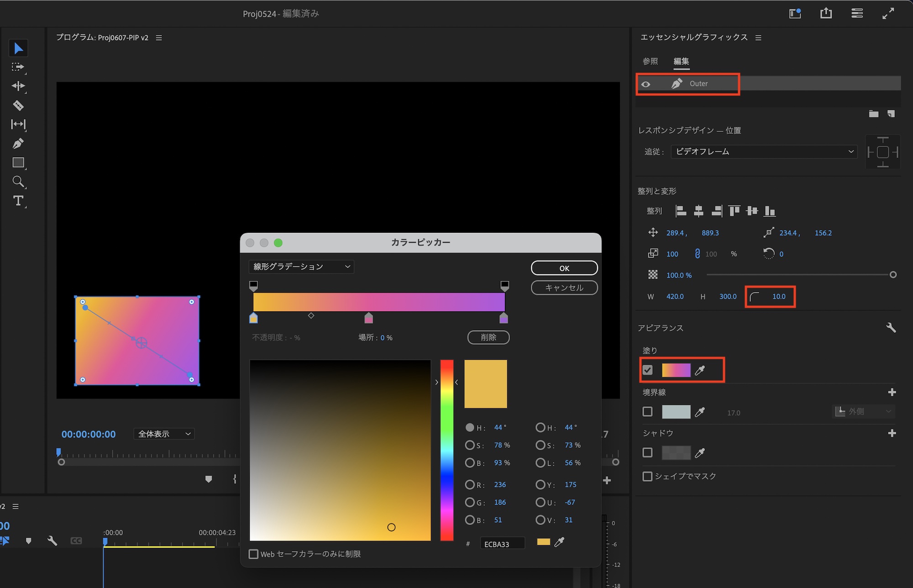Image resolution: width=913 pixels, height=588 pixels.
Task: Check Web セーフカラーのみに制限 checkbox
Action: (x=253, y=554)
